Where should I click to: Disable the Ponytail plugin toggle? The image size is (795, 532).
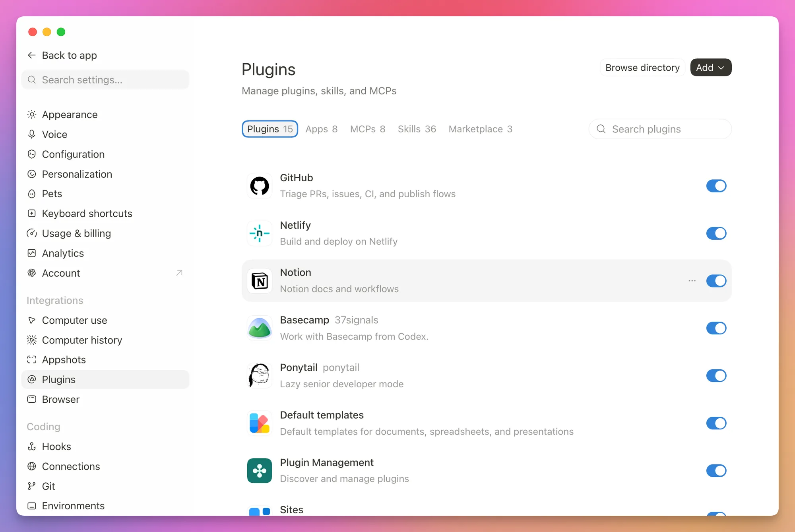pyautogui.click(x=716, y=376)
